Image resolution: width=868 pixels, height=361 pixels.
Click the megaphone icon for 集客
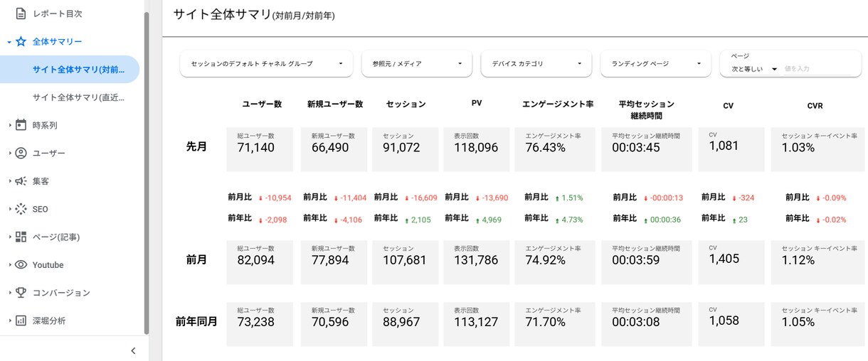(21, 181)
